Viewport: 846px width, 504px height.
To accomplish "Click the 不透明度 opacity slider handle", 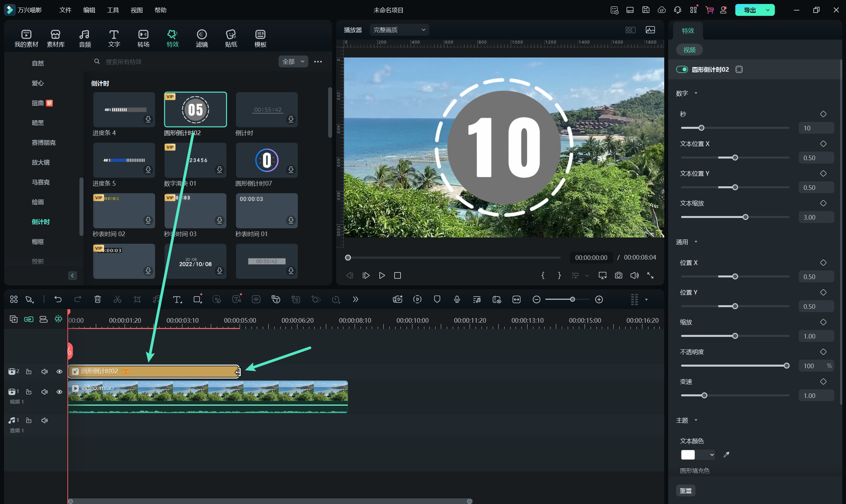I will [786, 366].
